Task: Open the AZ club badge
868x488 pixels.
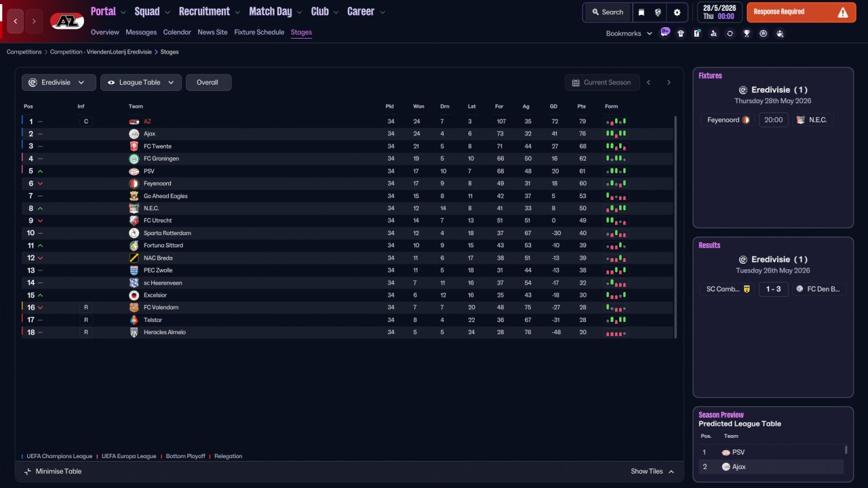Action: click(67, 21)
